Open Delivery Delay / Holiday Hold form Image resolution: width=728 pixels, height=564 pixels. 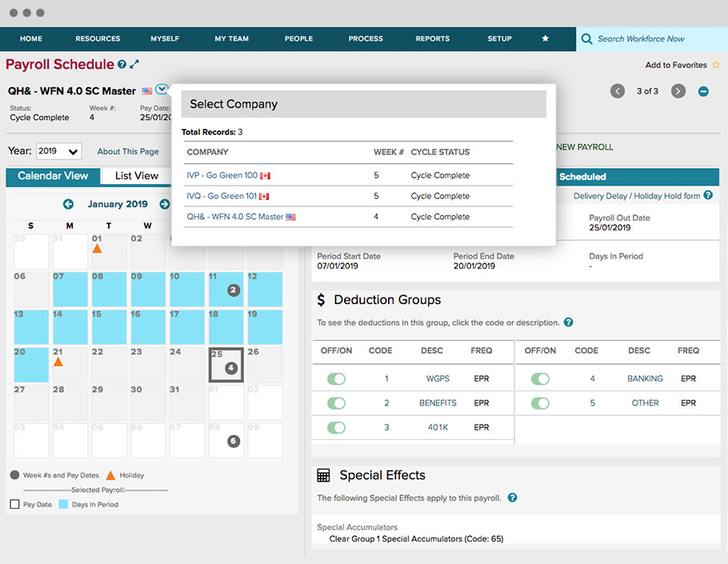pyautogui.click(x=637, y=196)
